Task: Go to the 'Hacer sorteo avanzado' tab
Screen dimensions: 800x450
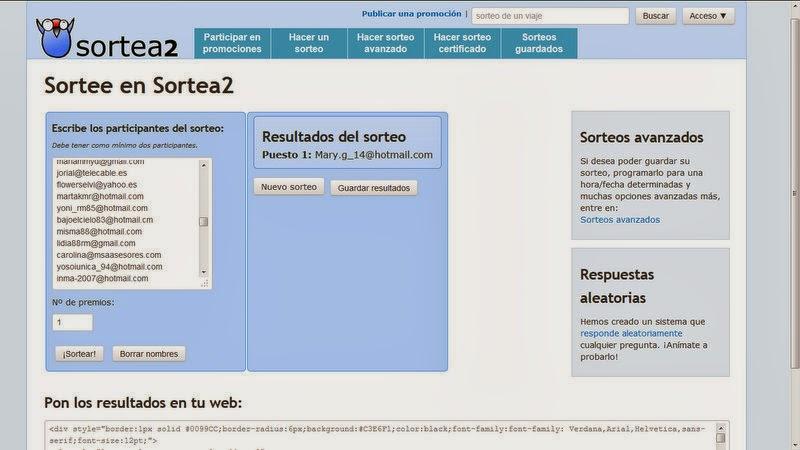Action: (x=385, y=43)
